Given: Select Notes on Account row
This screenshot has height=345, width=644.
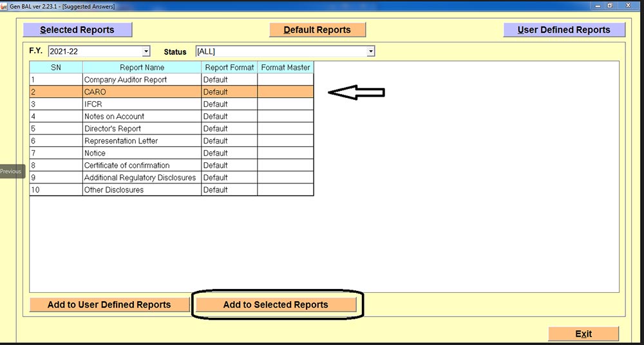Looking at the screenshot, I should pyautogui.click(x=171, y=117).
